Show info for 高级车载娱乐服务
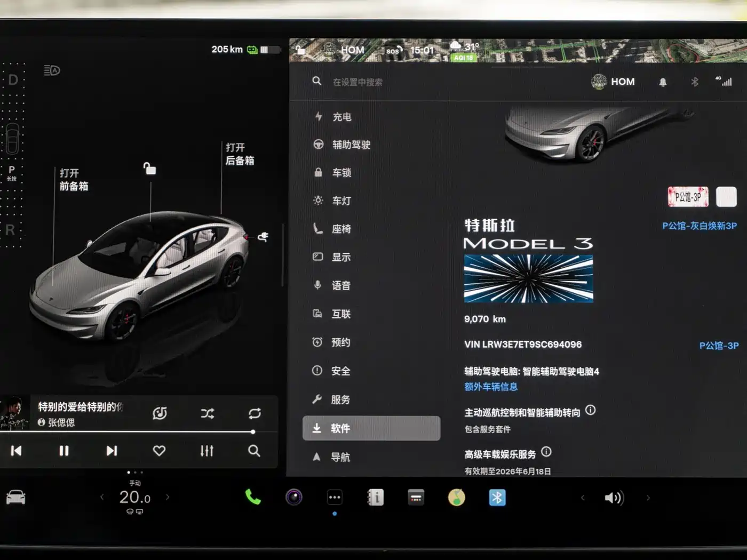The image size is (747, 560). click(546, 452)
